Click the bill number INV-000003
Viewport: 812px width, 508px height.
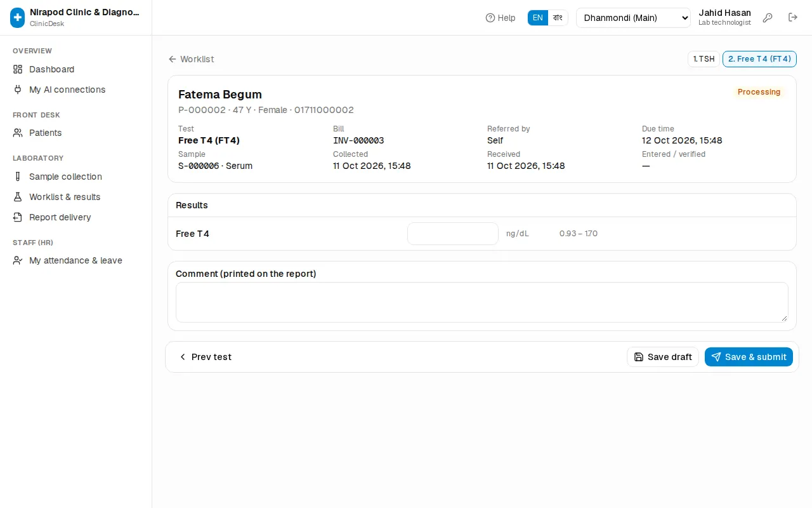[358, 140]
